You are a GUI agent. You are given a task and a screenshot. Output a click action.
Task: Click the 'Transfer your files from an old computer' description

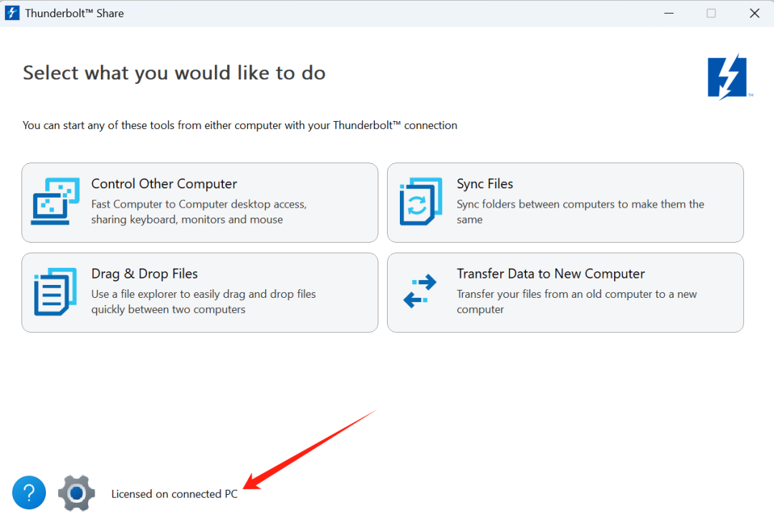coord(576,301)
